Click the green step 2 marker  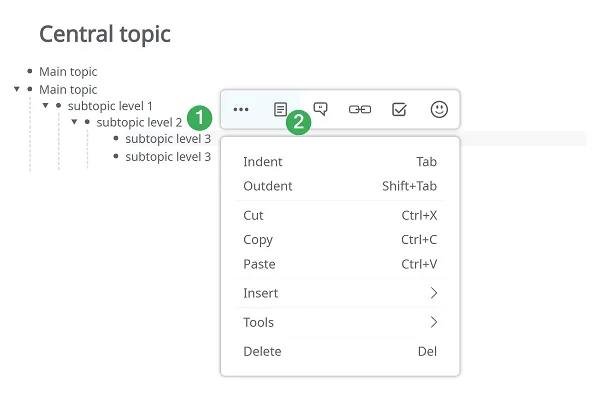[298, 122]
